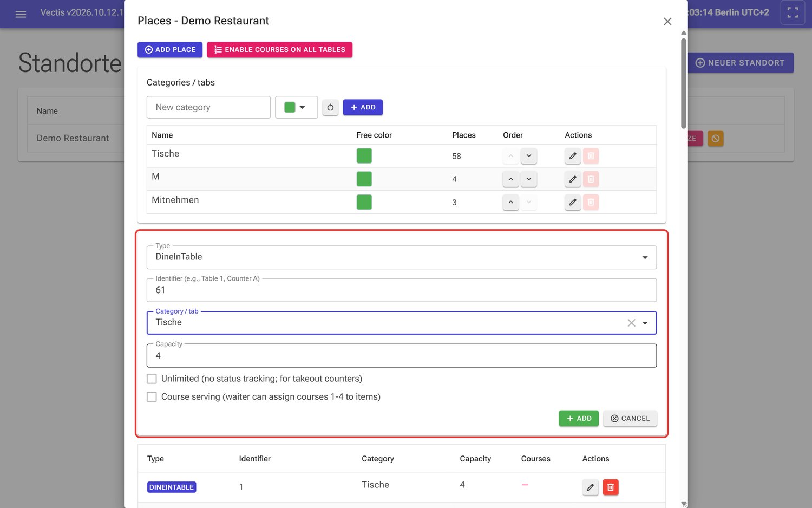The width and height of the screenshot is (812, 508).
Task: Open the category color picker dropdown
Action: (x=296, y=107)
